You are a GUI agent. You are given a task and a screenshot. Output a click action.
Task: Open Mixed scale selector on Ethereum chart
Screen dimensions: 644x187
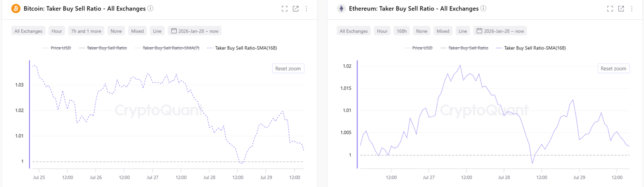point(443,31)
